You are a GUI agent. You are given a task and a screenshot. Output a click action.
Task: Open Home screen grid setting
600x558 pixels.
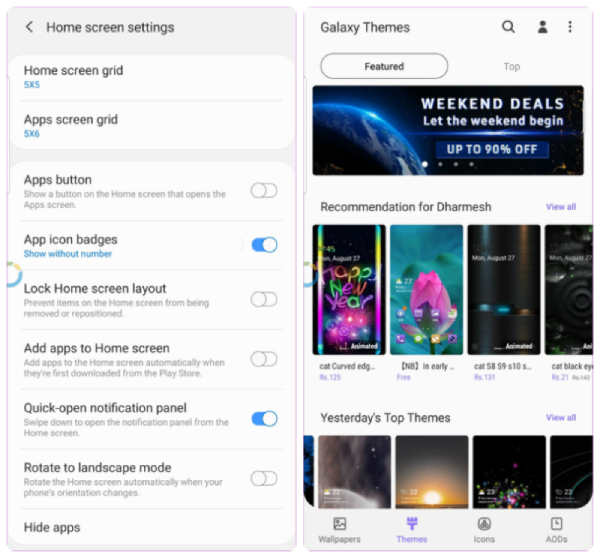click(151, 77)
